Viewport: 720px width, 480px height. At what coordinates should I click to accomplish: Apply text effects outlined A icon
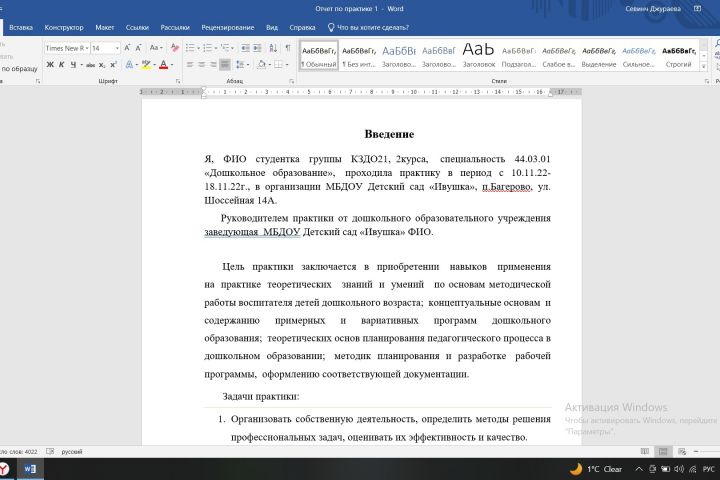129,65
